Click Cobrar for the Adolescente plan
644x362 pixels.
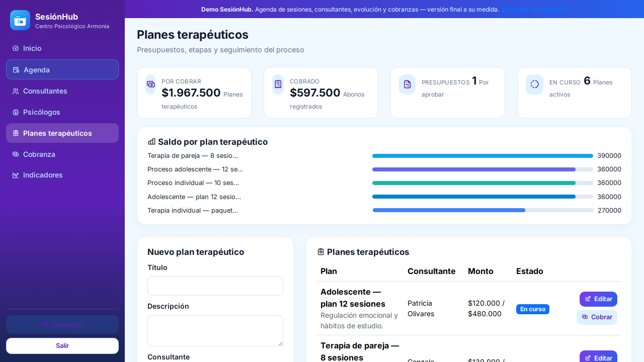tap(597, 317)
